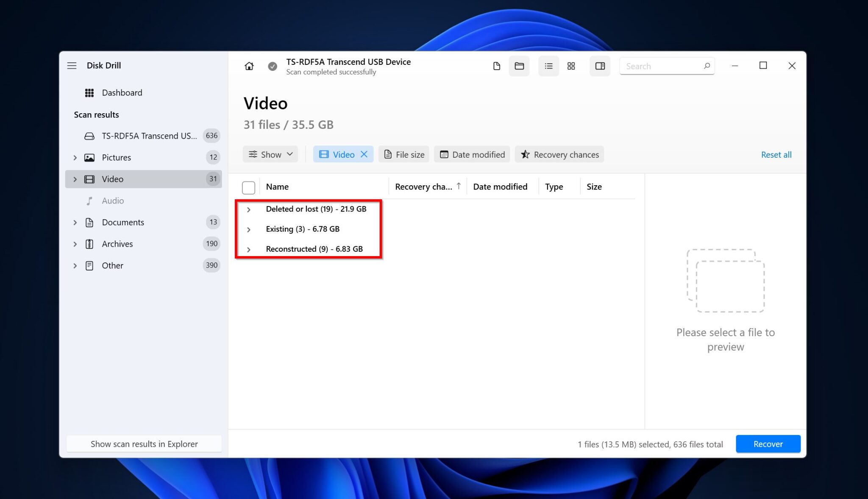Screen dimensions: 868x499
Task: Click the Recover button
Action: [768, 444]
